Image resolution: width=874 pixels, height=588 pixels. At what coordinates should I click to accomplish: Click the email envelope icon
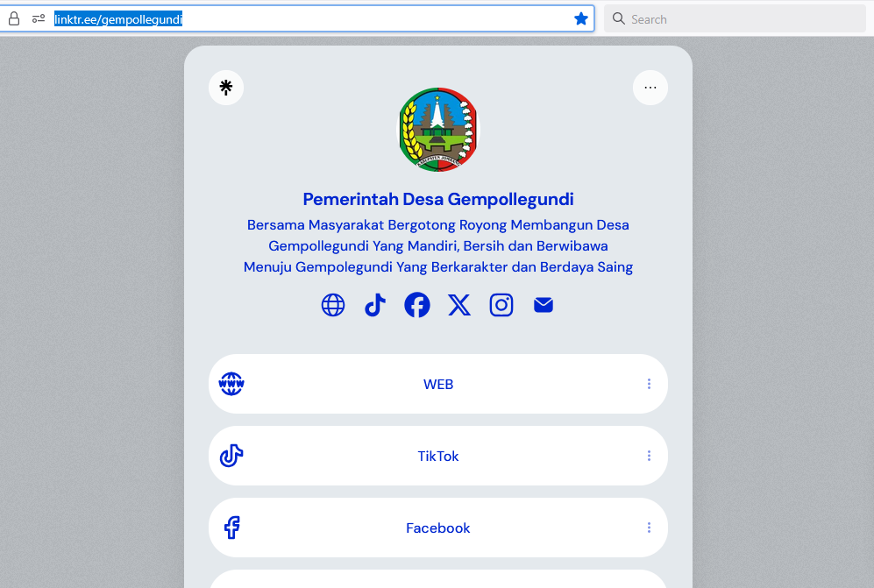(544, 305)
